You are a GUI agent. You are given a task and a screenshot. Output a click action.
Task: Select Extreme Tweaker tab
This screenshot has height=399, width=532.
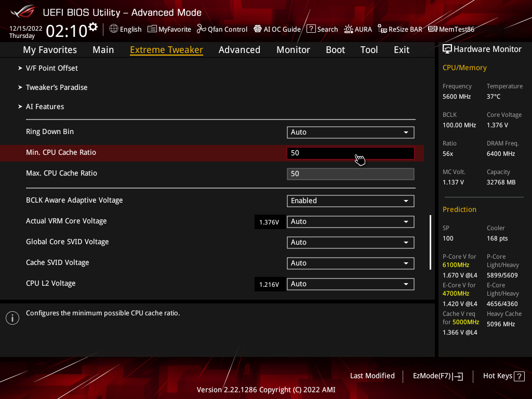coord(166,50)
